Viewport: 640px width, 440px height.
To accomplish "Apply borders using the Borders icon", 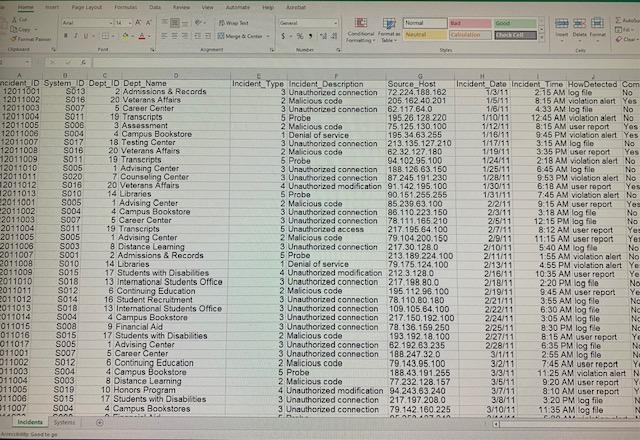I will [x=104, y=36].
